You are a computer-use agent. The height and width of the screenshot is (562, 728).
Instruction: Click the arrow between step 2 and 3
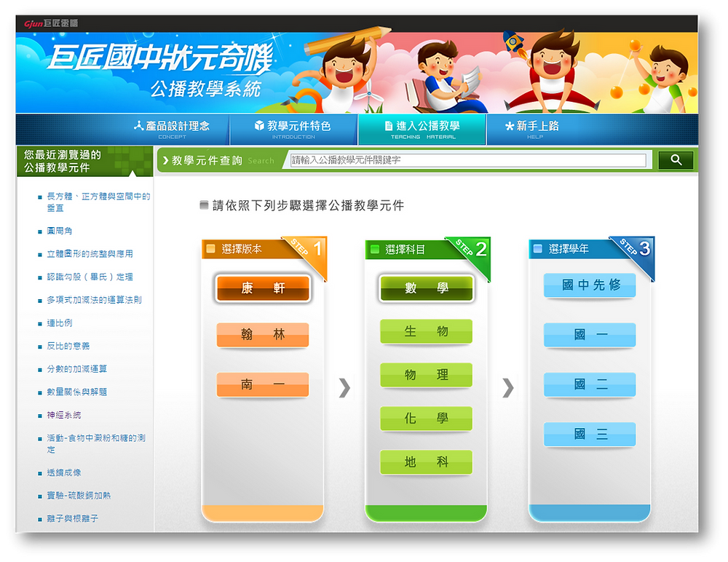click(x=508, y=388)
